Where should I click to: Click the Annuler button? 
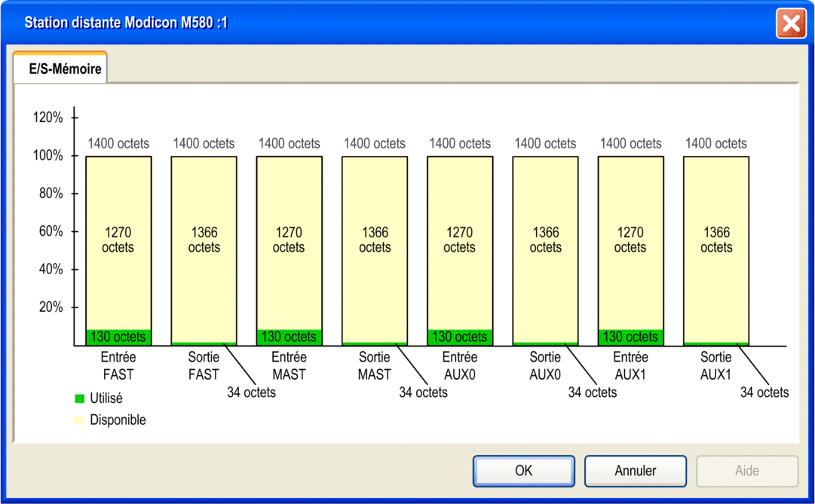pyautogui.click(x=635, y=471)
